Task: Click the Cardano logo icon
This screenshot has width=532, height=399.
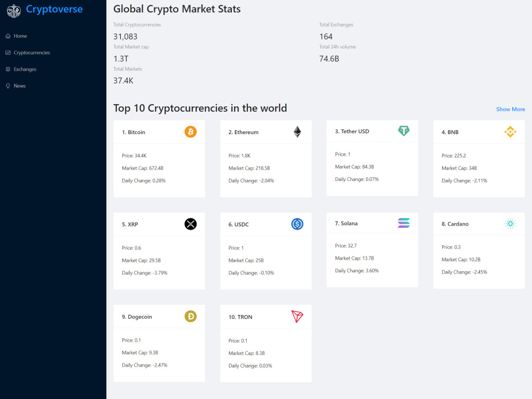Action: [x=510, y=223]
